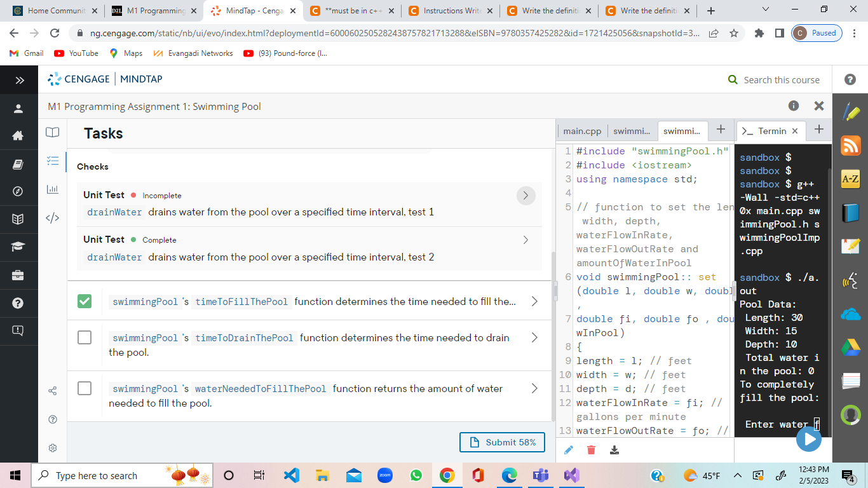Delete code with the red trash icon
Viewport: 868px width, 488px height.
click(591, 449)
